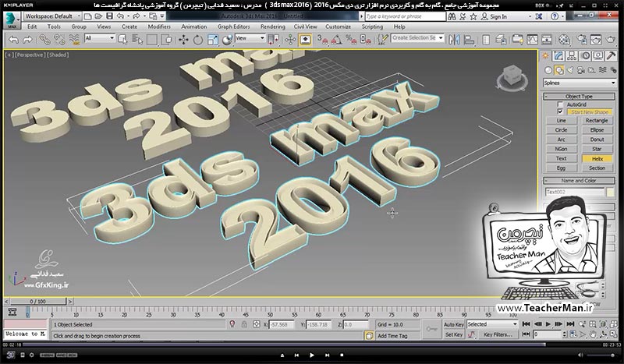Image resolution: width=624 pixels, height=364 pixels.
Task: Click the KMPlayer volume slider
Action: pyautogui.click(x=601, y=355)
